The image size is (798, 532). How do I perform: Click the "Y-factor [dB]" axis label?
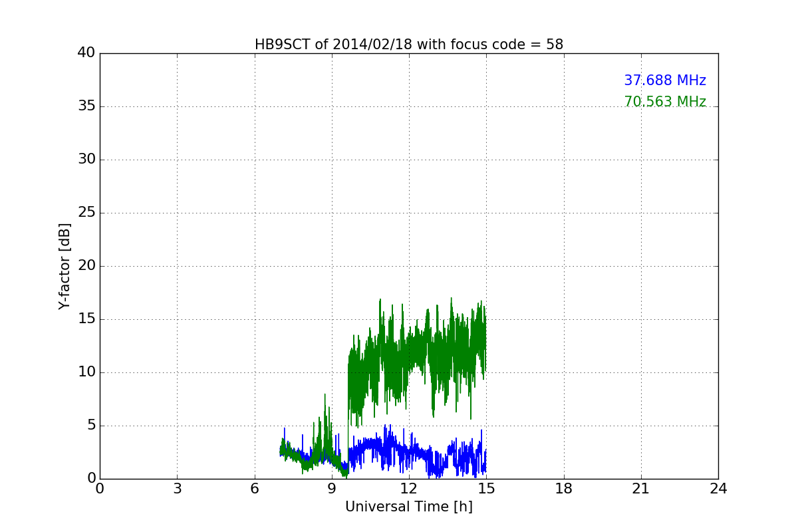click(x=65, y=266)
